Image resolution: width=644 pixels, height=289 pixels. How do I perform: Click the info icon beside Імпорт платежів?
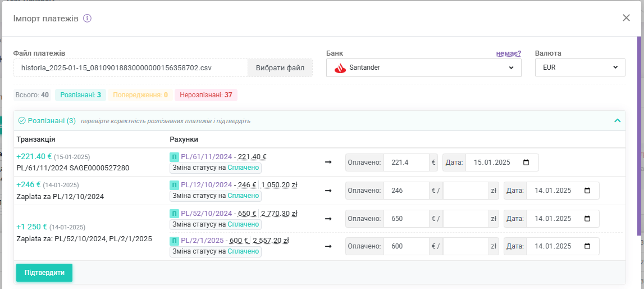coord(87,19)
